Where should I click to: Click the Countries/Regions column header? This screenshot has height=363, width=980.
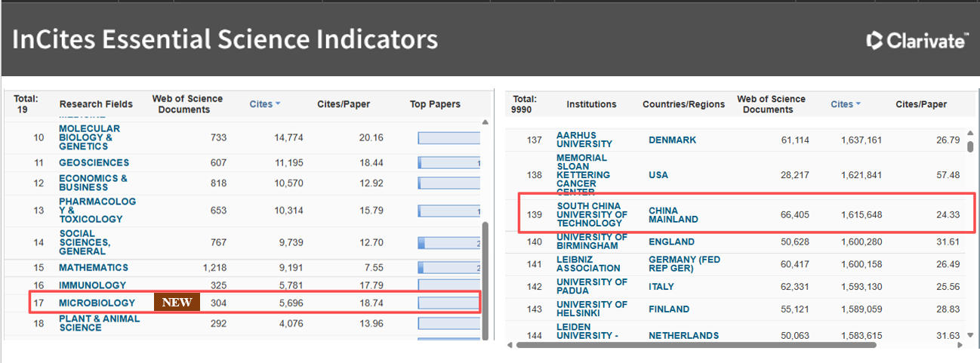(683, 104)
